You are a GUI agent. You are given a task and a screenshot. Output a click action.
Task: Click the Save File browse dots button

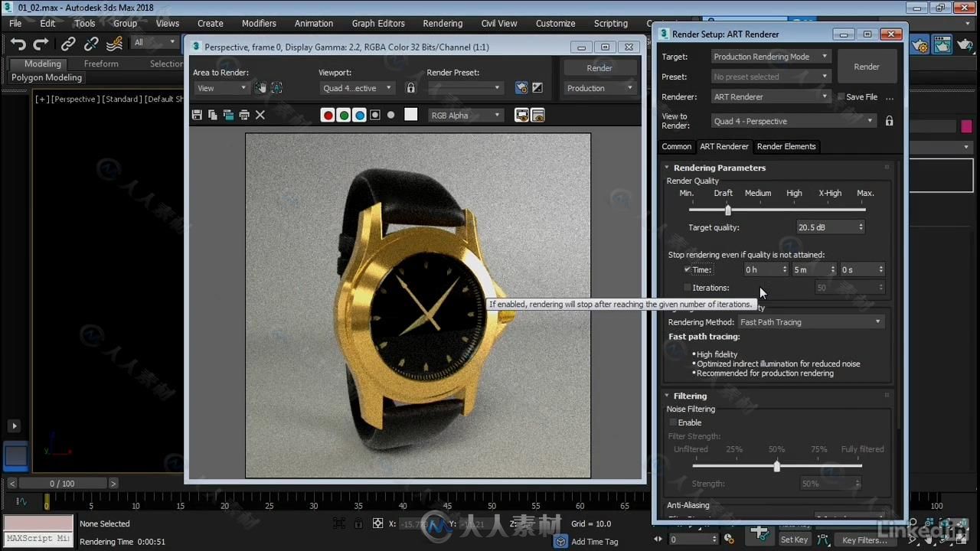click(890, 97)
